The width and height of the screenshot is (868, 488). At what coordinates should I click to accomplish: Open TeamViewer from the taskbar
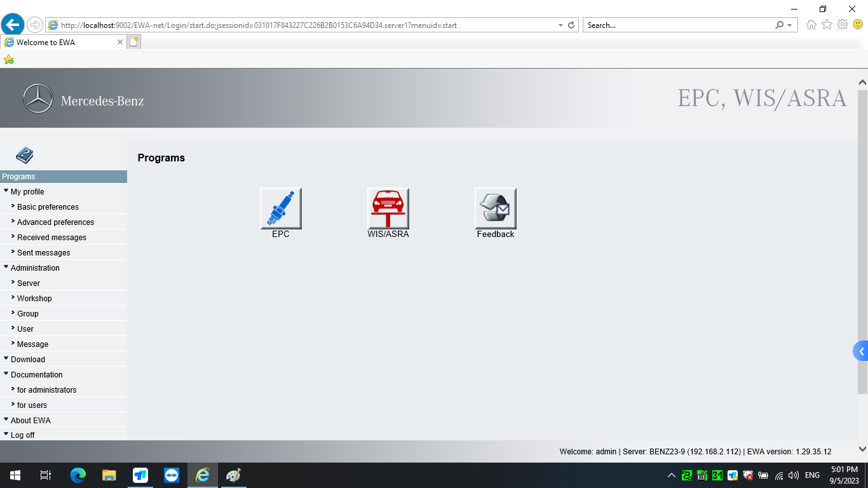click(x=172, y=475)
